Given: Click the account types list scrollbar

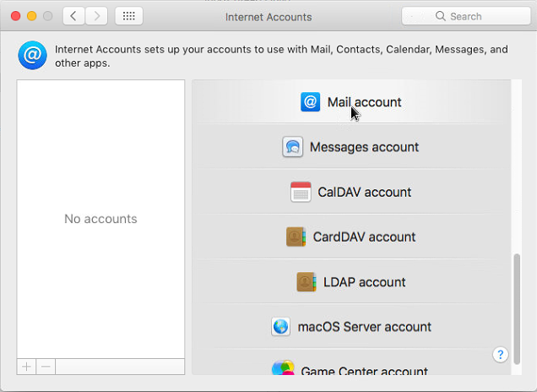Looking at the screenshot, I should [x=517, y=308].
